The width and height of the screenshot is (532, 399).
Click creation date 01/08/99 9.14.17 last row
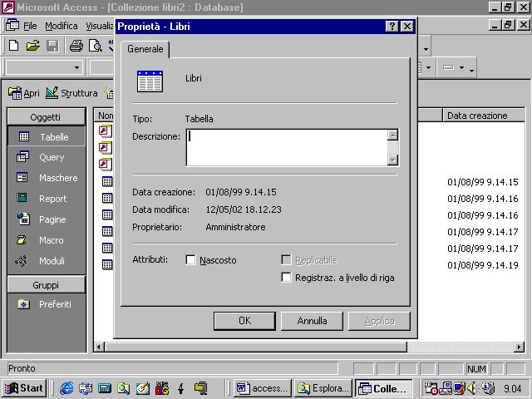pos(482,249)
